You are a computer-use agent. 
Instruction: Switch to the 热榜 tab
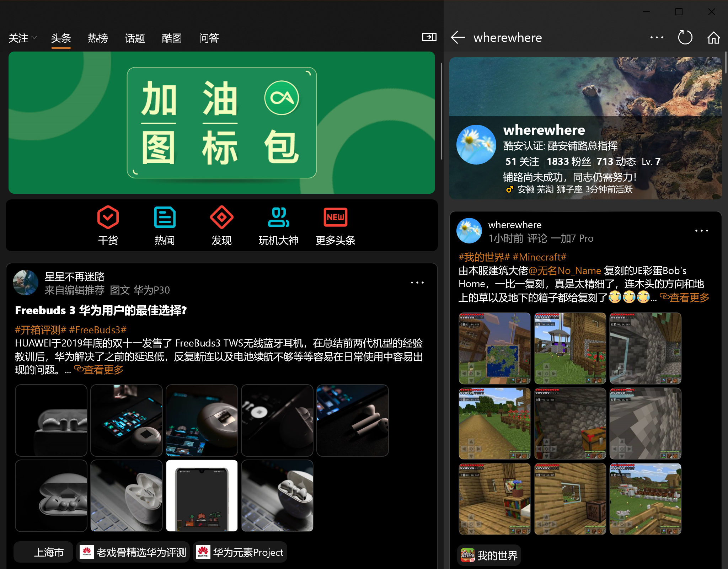[x=98, y=38]
